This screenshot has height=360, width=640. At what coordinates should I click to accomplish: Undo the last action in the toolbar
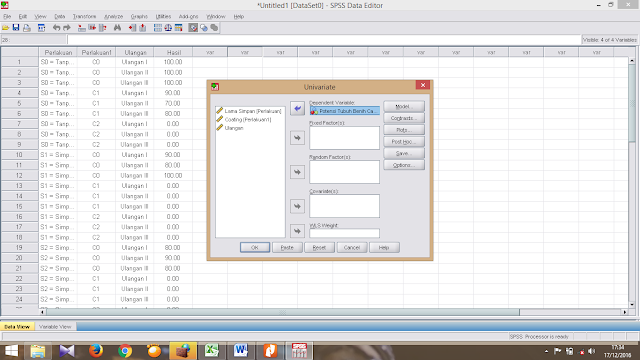(x=56, y=28)
